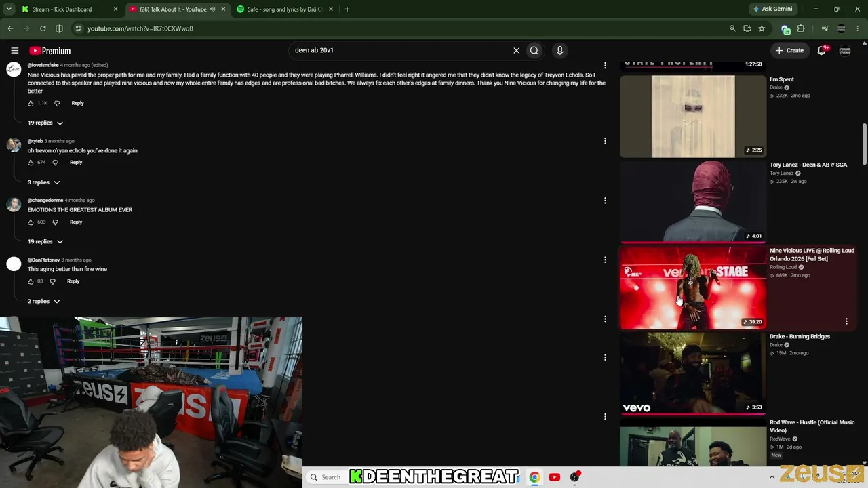Like the EMOTIONS THE GREATEST ALBUM EVER comment
The image size is (868, 488).
tap(31, 222)
